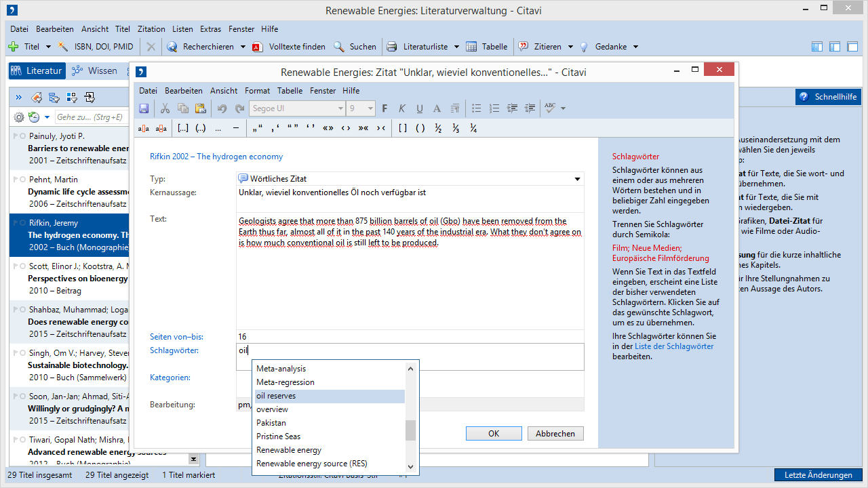Click the 'Seiten von–bis' link label
The width and height of the screenshot is (868, 488).
pos(176,337)
